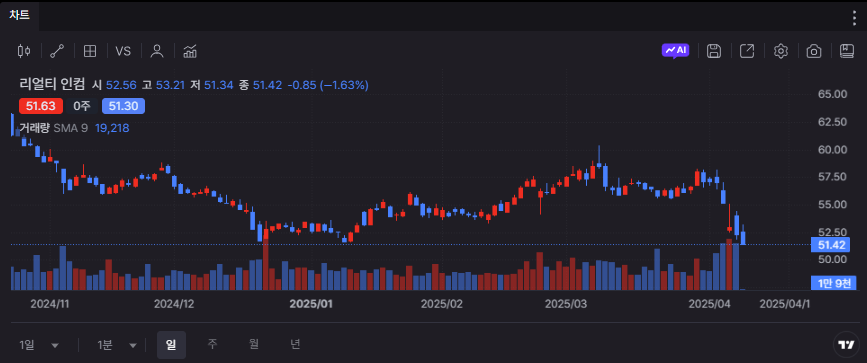867x363 pixels.
Task: Click the 2025/01 date axis label
Action: (x=311, y=304)
